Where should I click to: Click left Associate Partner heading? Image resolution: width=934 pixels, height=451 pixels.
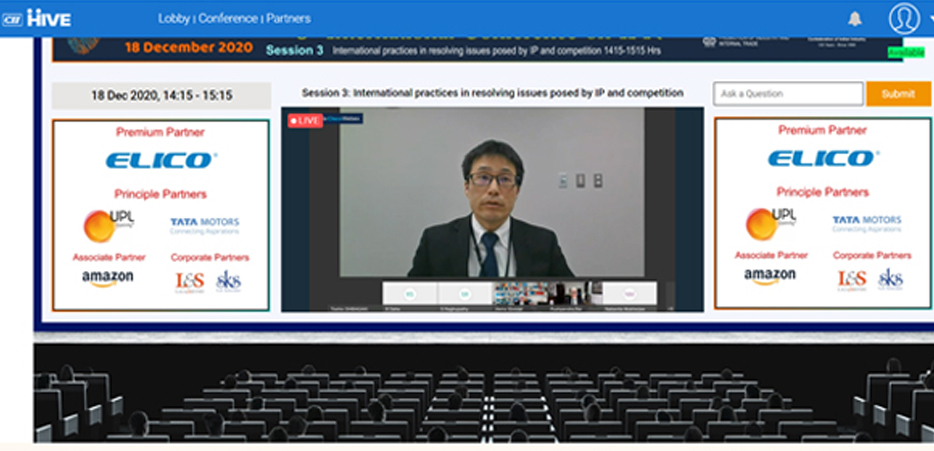pos(109,257)
